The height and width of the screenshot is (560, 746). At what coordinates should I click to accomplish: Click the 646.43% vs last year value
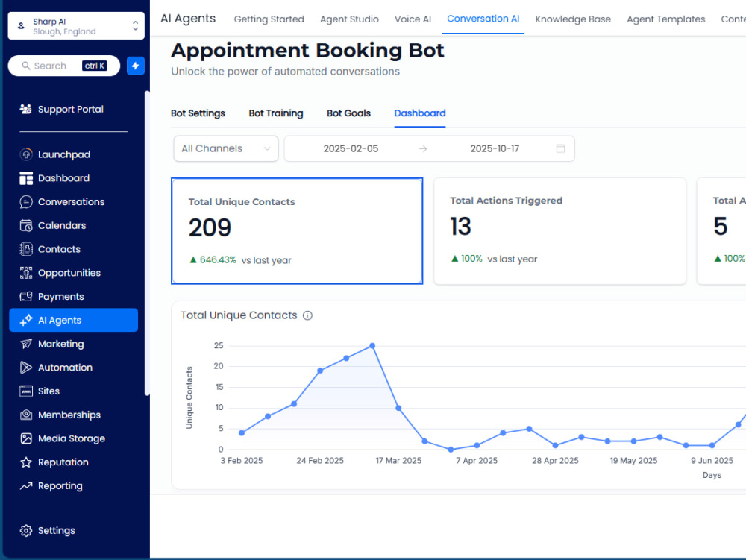tap(241, 260)
